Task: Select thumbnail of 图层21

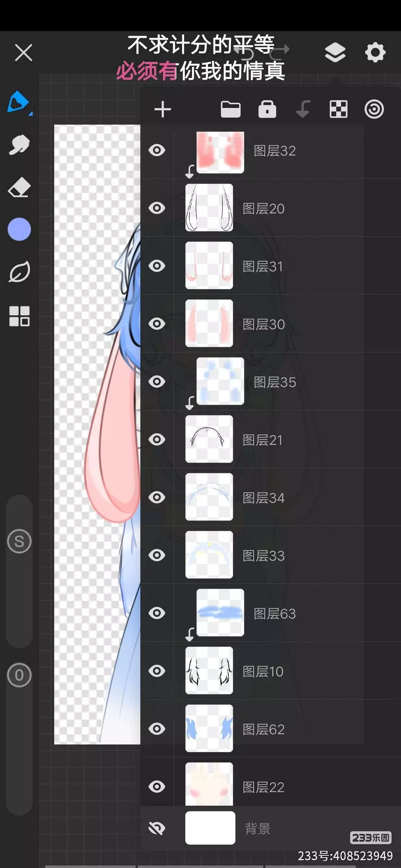Action: [209, 439]
